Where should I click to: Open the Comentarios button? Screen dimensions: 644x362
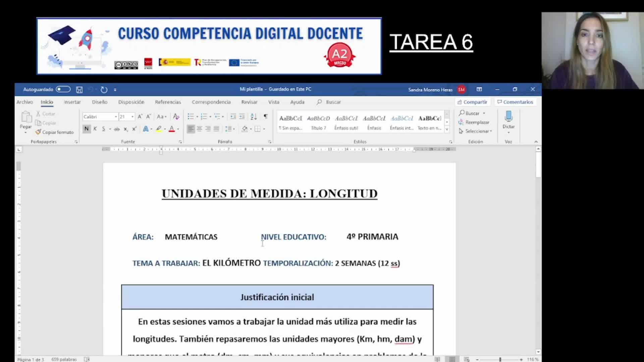[515, 102]
